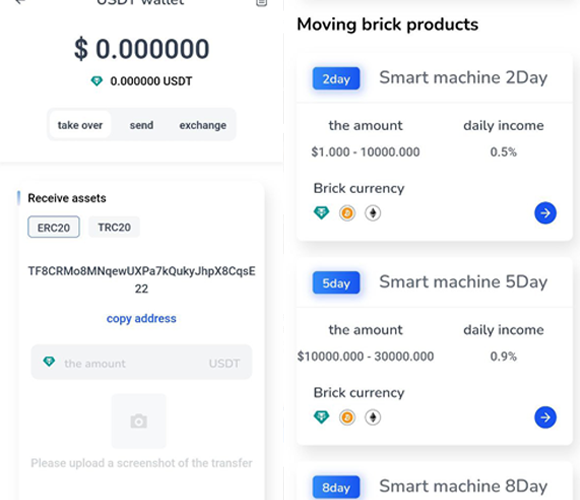Click gem icon beside 0.000000 USDT balance
The image size is (580, 500).
(x=97, y=81)
